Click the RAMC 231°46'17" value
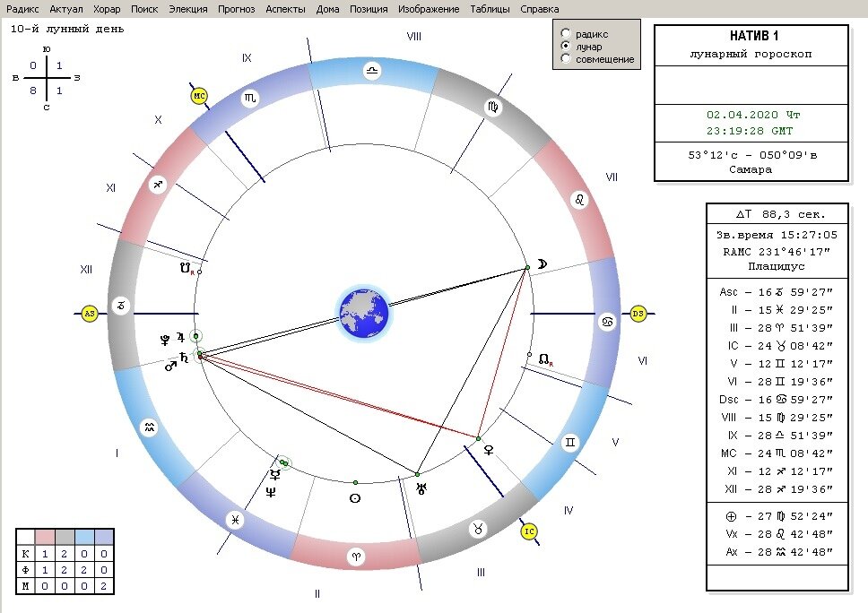The height and width of the screenshot is (613, 868). [777, 252]
